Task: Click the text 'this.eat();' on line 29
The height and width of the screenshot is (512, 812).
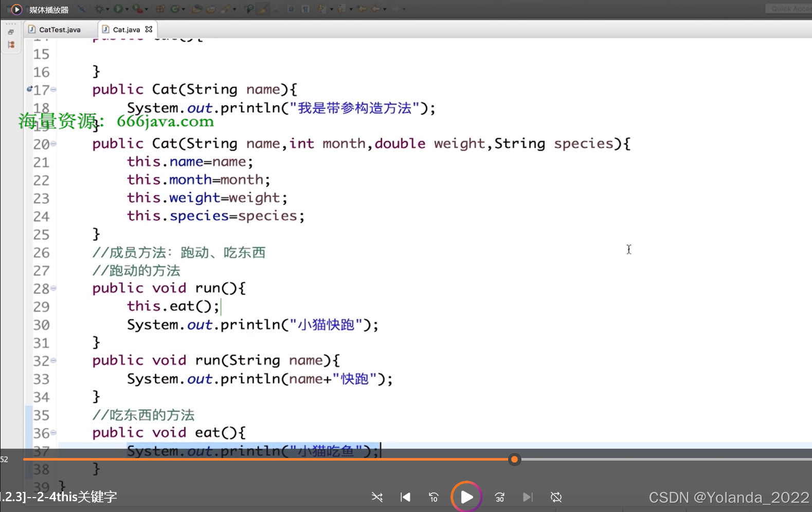Action: tap(173, 306)
